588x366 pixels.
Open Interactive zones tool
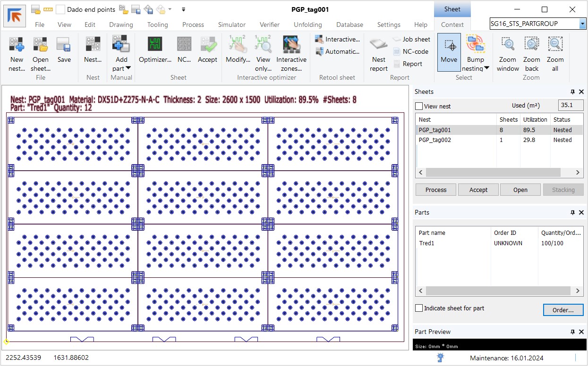point(291,45)
